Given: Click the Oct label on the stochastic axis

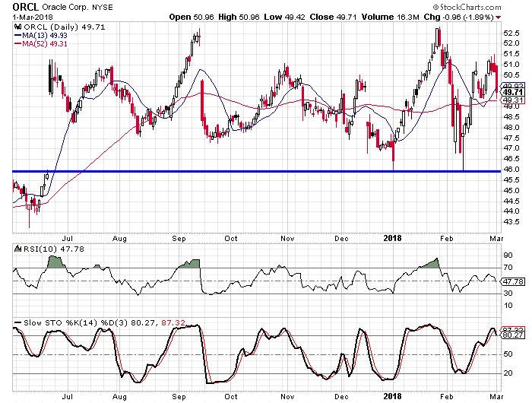Looking at the screenshot, I should tap(231, 397).
